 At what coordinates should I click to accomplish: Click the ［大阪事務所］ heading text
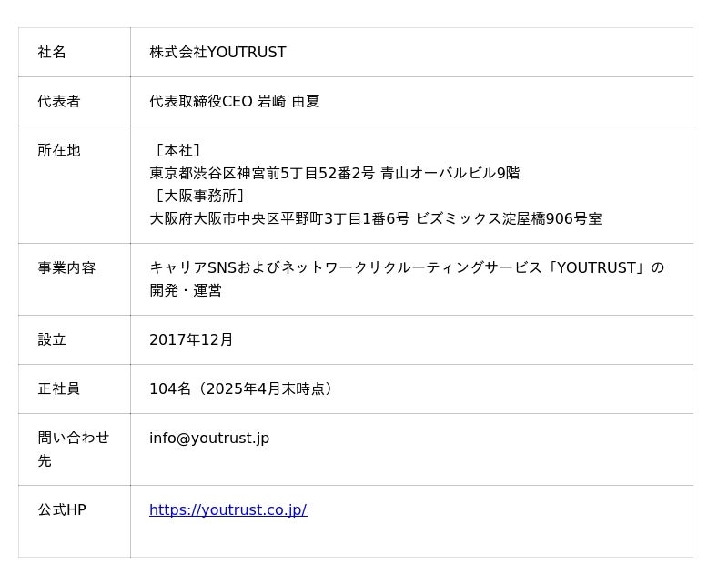(x=199, y=197)
